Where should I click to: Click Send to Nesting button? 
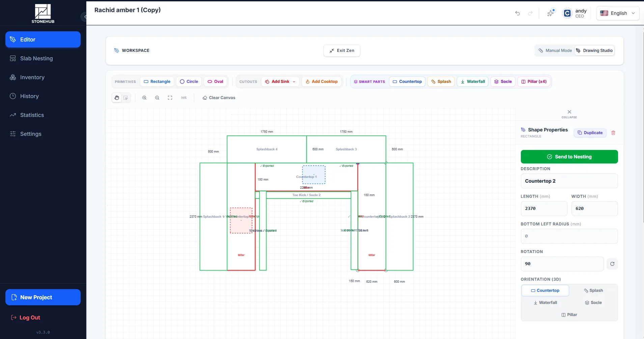pyautogui.click(x=569, y=157)
